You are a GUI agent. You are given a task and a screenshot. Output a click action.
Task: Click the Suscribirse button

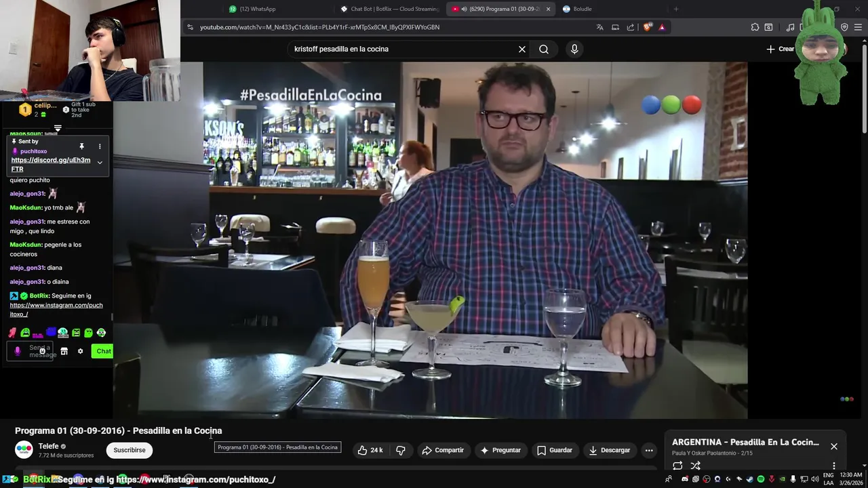point(130,450)
